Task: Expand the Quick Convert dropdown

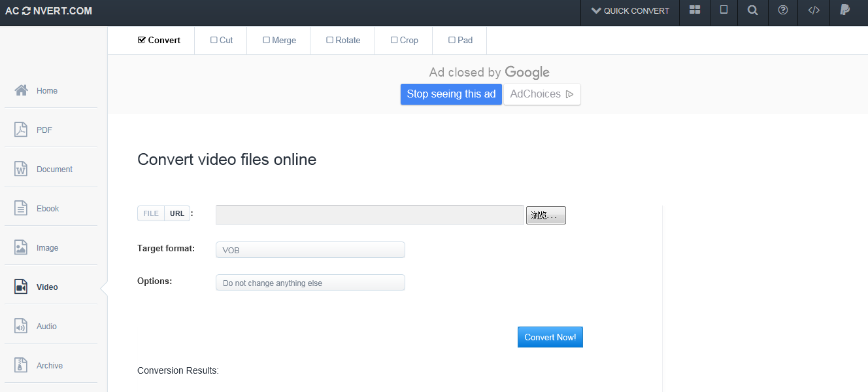Action: pyautogui.click(x=630, y=11)
